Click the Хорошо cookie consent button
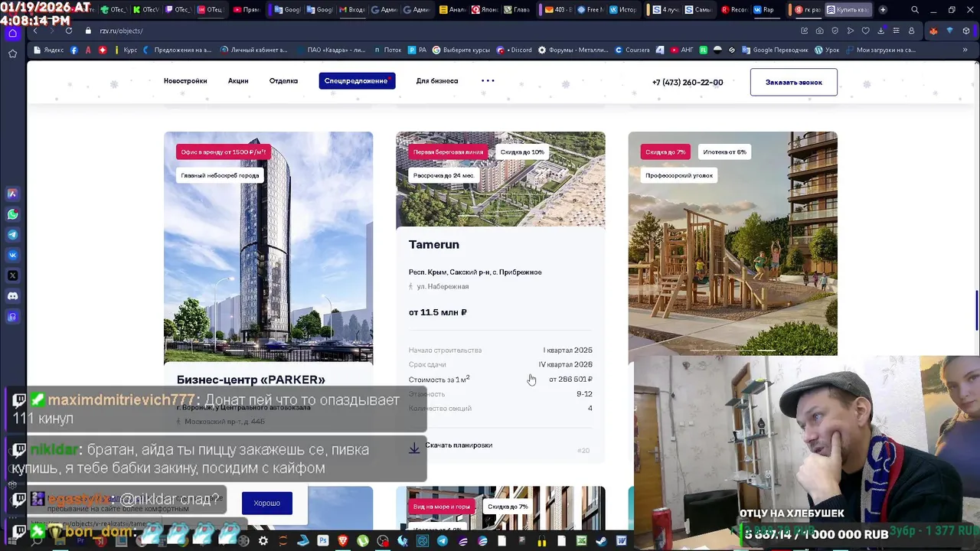The width and height of the screenshot is (980, 551). [x=267, y=503]
